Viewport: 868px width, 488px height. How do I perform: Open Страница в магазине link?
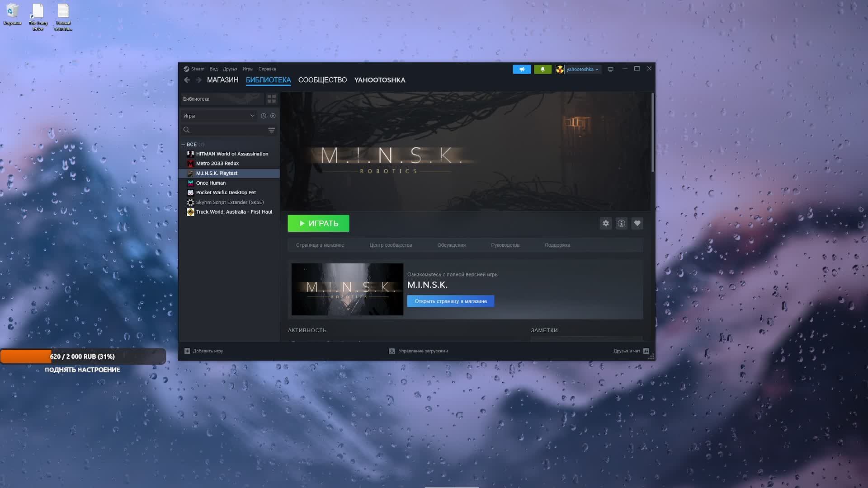[320, 245]
